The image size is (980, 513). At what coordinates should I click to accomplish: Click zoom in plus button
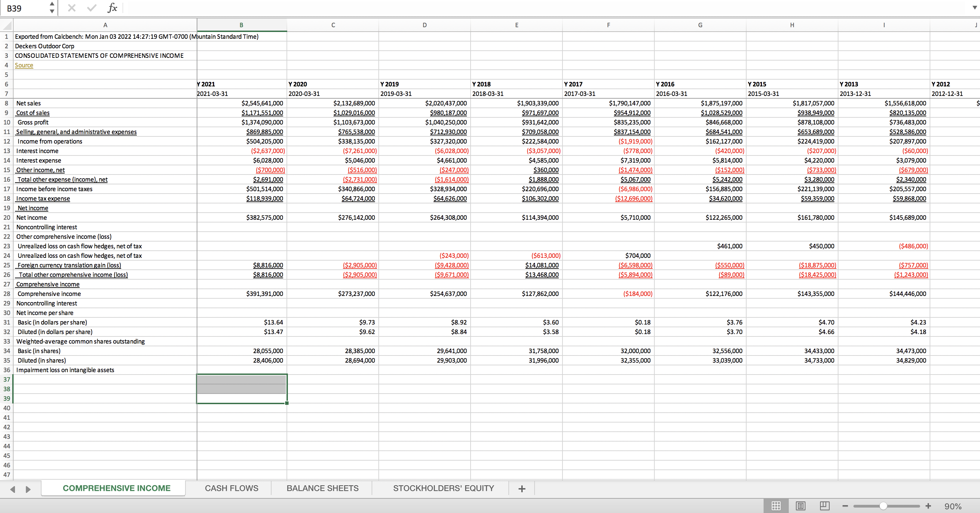tap(928, 506)
